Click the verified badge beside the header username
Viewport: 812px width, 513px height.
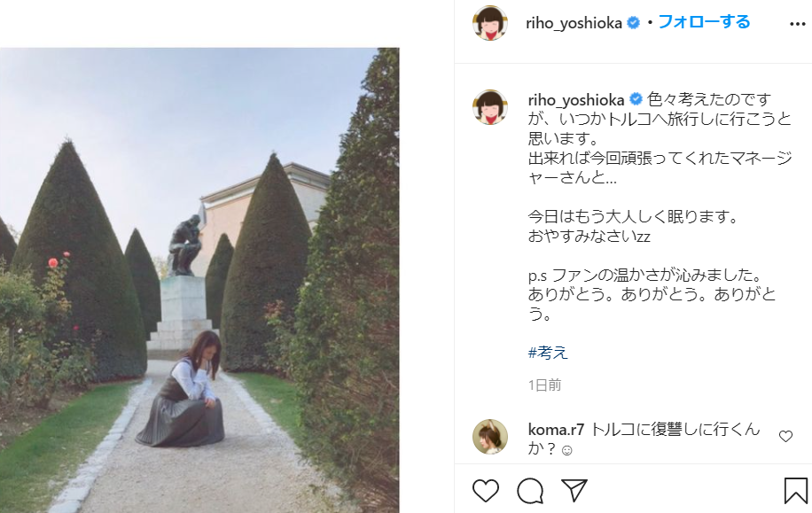pos(633,23)
